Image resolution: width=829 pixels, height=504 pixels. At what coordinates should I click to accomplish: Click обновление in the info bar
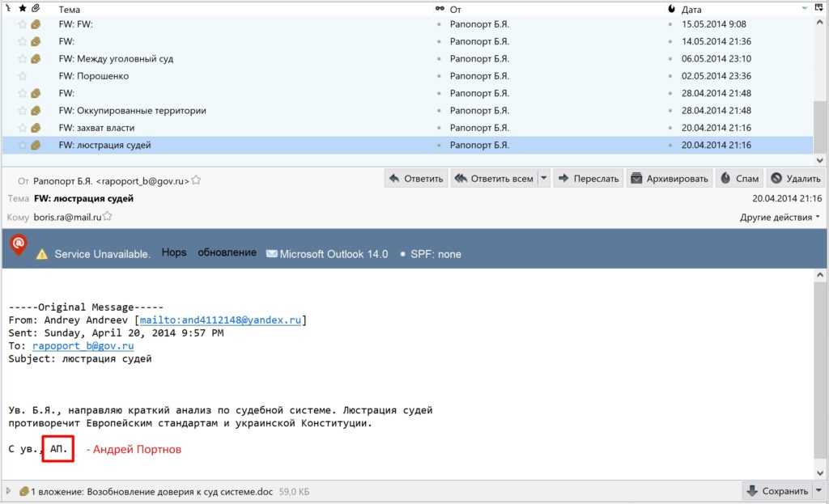[227, 252]
